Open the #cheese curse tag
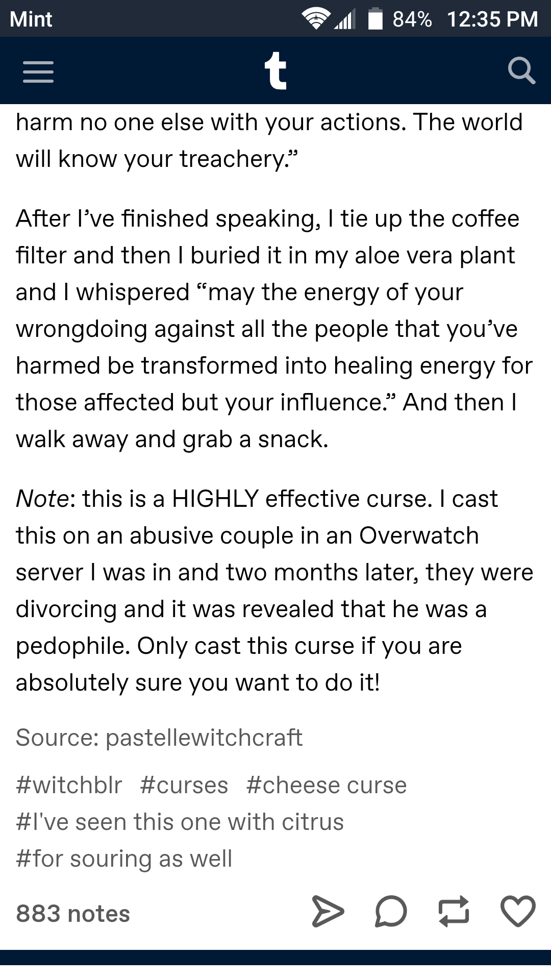551x980 pixels. (327, 785)
